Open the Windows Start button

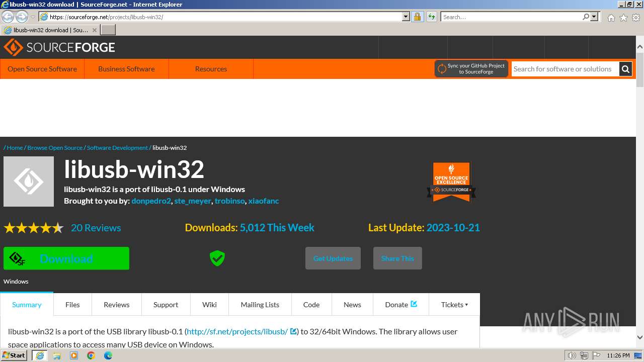(x=14, y=355)
